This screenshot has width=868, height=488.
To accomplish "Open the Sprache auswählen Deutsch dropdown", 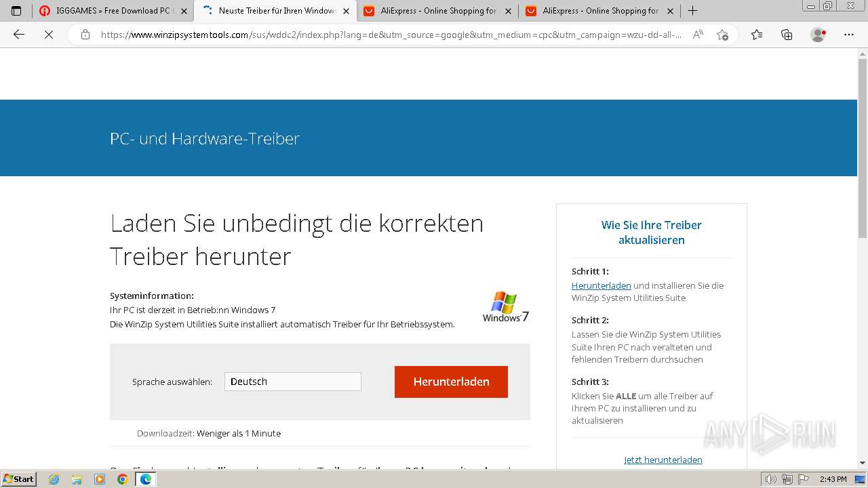I will point(293,382).
